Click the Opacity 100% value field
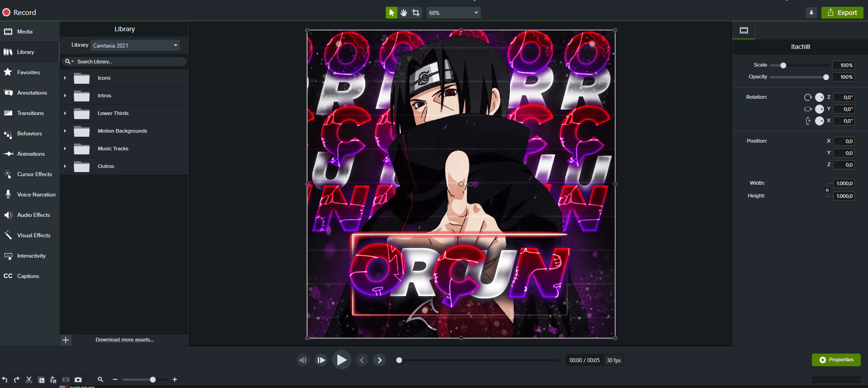 click(x=844, y=77)
